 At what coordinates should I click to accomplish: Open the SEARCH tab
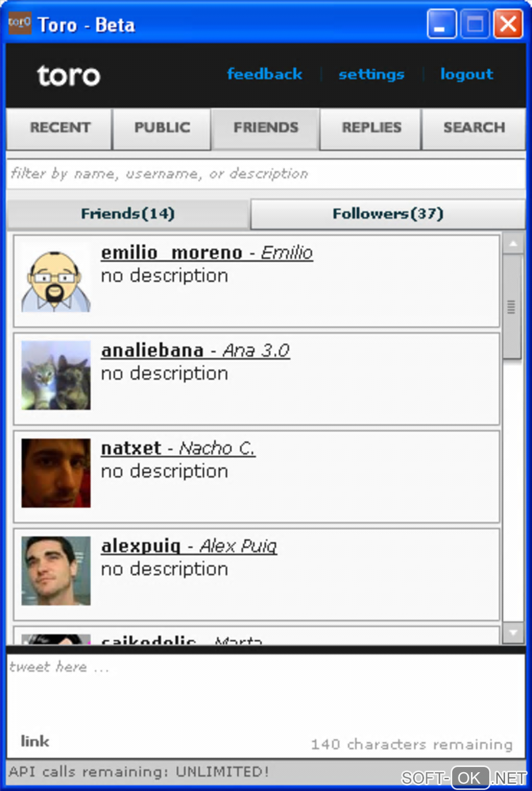(x=474, y=128)
